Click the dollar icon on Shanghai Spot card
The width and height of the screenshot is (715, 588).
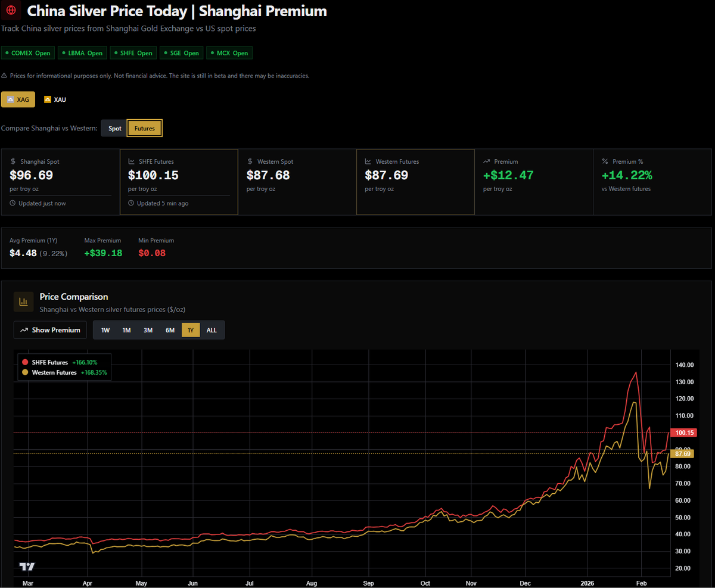(14, 161)
